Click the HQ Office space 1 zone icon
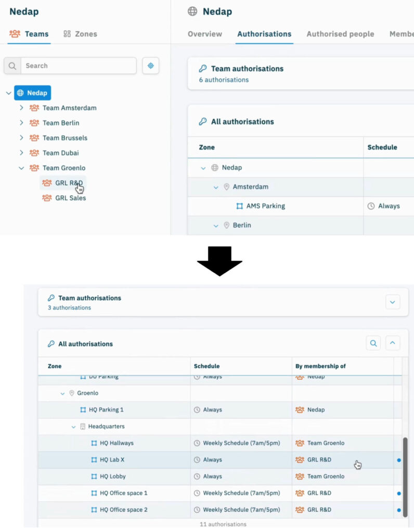 94,493
